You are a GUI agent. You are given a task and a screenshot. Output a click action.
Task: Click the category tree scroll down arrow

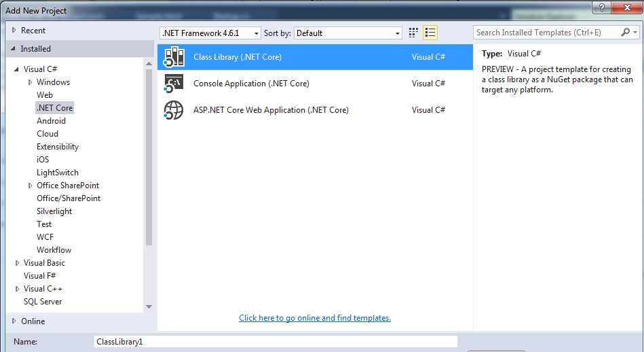click(149, 306)
